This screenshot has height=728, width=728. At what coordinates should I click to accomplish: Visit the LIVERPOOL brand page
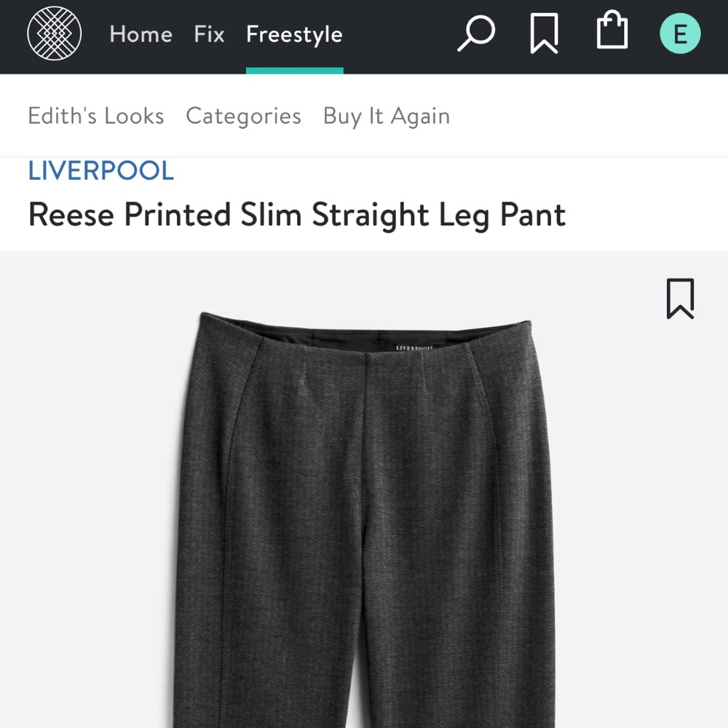(100, 170)
